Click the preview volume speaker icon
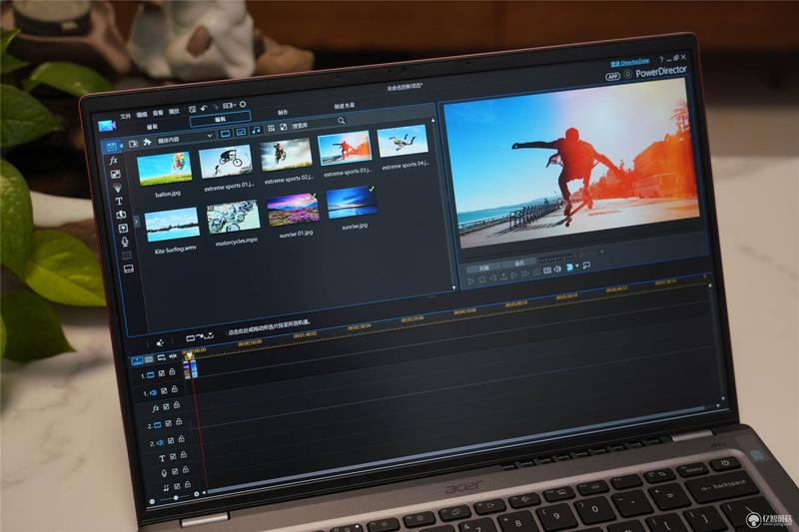 pos(558,268)
